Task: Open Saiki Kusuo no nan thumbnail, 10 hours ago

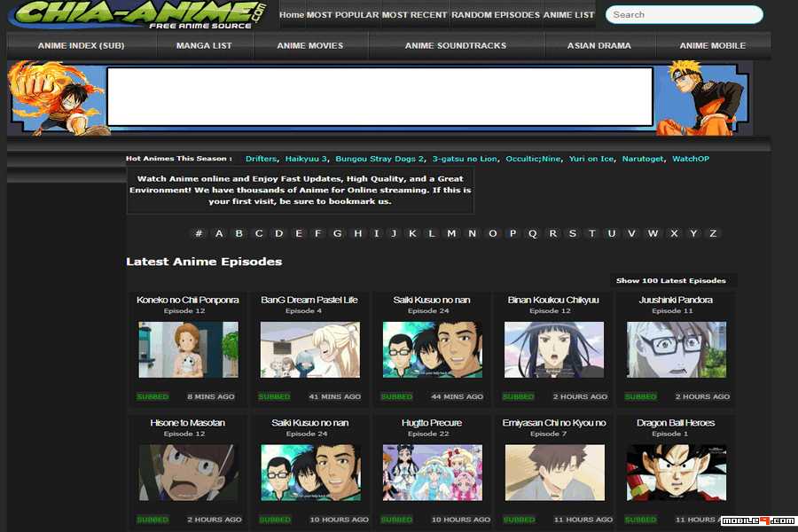Action: click(x=310, y=473)
